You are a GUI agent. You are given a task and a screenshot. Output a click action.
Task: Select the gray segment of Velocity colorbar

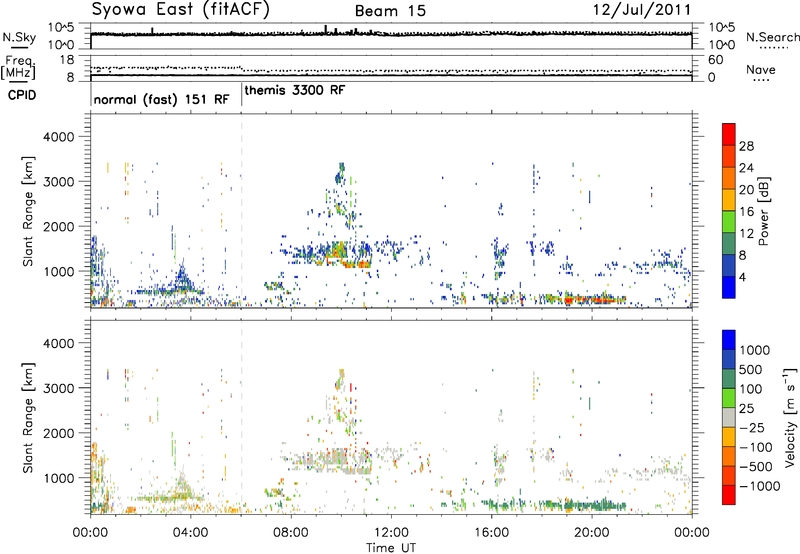[x=729, y=418]
